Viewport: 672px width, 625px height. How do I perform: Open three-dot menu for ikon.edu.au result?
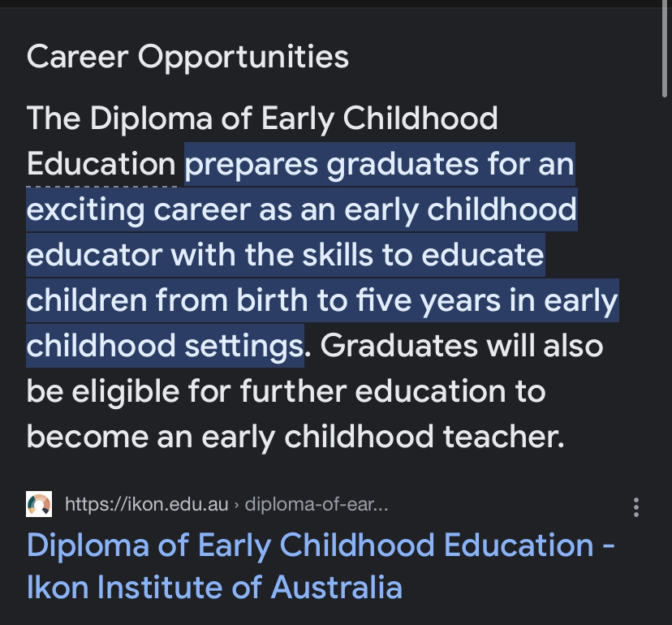(x=636, y=507)
